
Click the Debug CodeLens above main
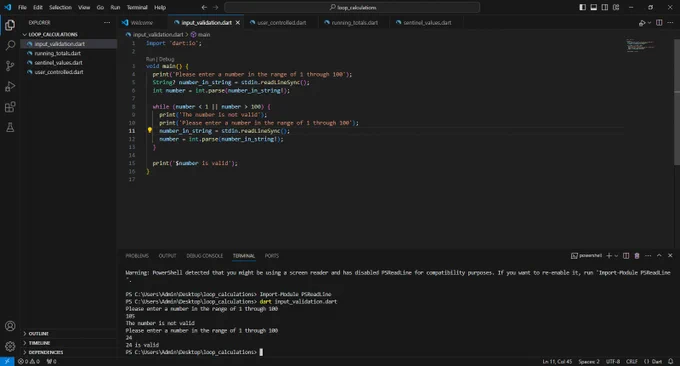click(x=167, y=59)
